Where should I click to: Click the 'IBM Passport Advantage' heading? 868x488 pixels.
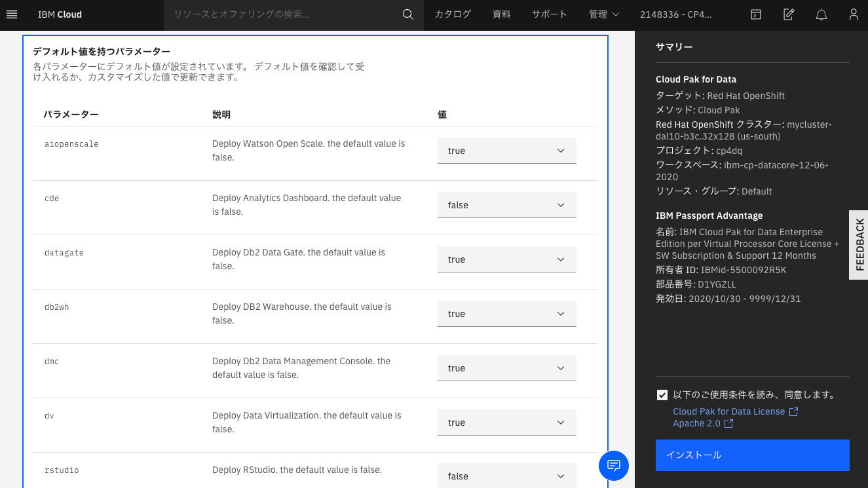pyautogui.click(x=709, y=216)
